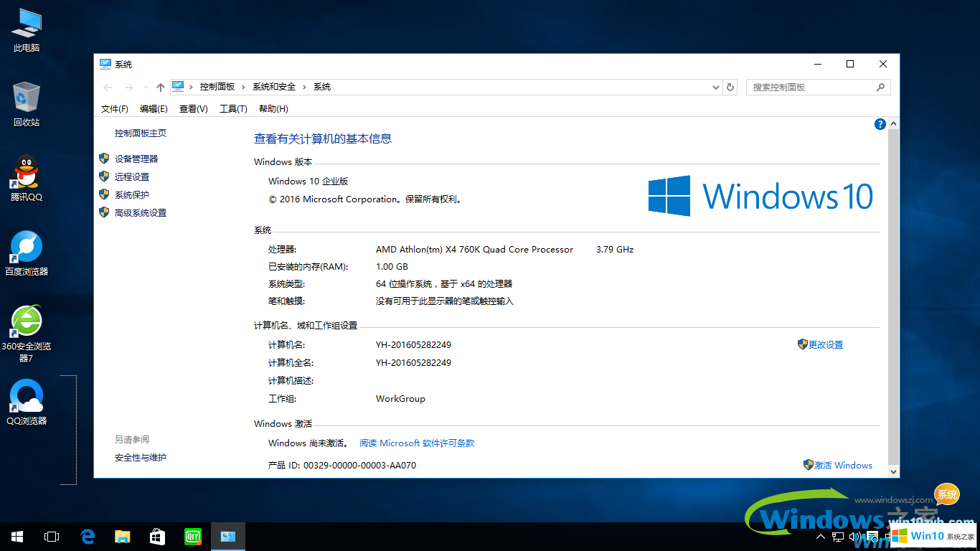Open 查看(V) menu
980x551 pixels.
click(x=194, y=109)
